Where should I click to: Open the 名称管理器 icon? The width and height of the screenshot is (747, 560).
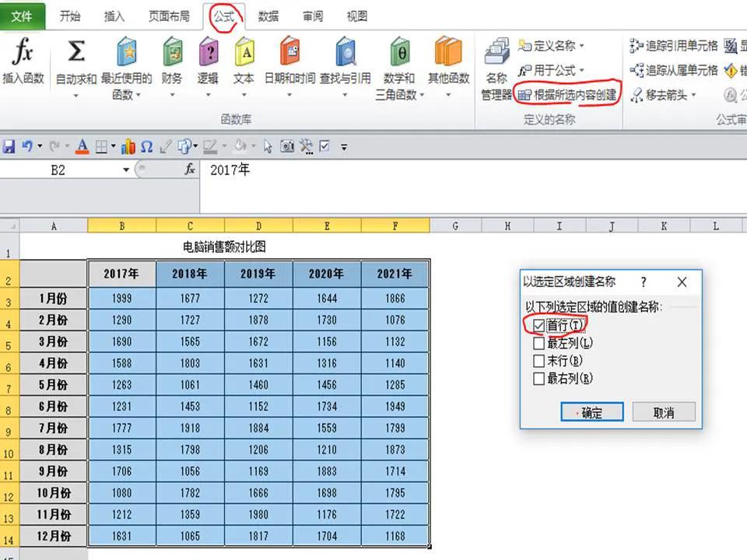496,51
